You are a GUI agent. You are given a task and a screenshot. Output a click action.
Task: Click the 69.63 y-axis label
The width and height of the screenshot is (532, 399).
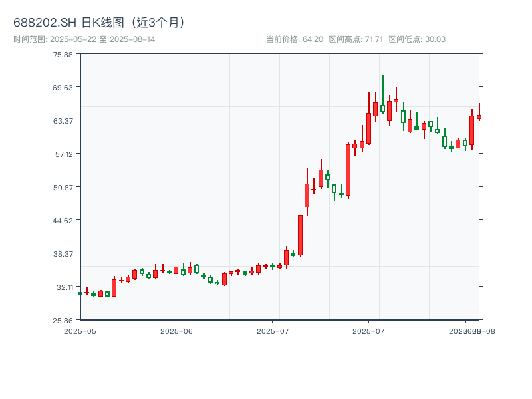point(63,88)
